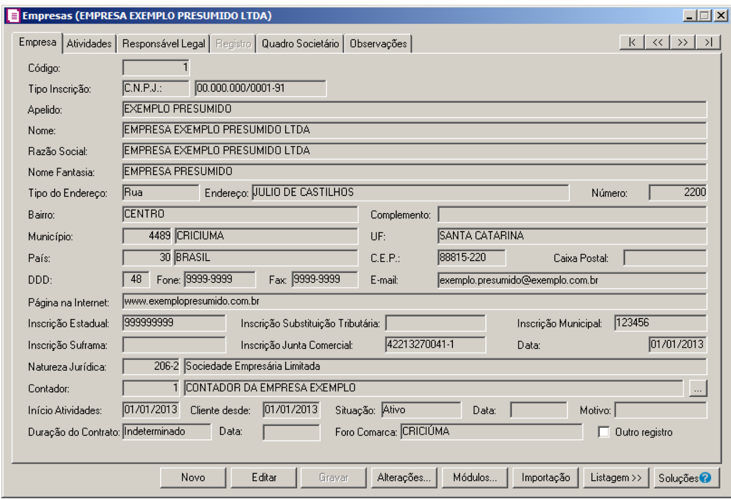Screen dimensions: 731x499
Task: Switch to the Atividades tab
Action: tap(89, 44)
